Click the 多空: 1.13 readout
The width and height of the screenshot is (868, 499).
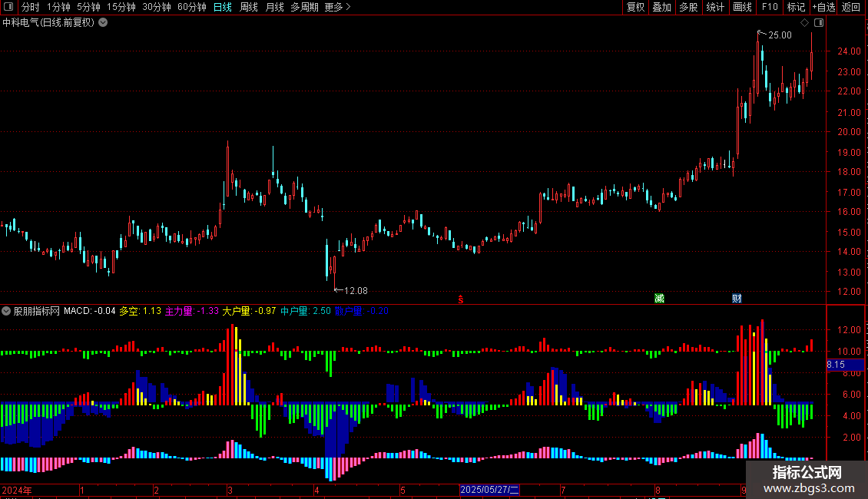click(140, 311)
